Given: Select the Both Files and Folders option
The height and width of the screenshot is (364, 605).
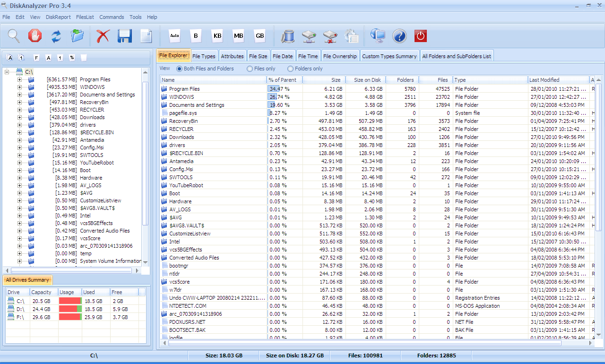Looking at the screenshot, I should point(179,69).
